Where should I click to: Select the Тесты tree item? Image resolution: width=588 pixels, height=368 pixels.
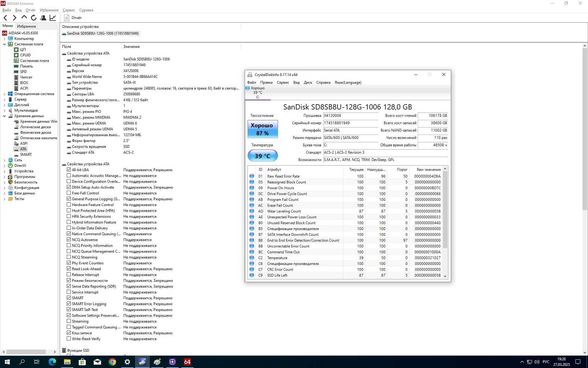click(19, 199)
